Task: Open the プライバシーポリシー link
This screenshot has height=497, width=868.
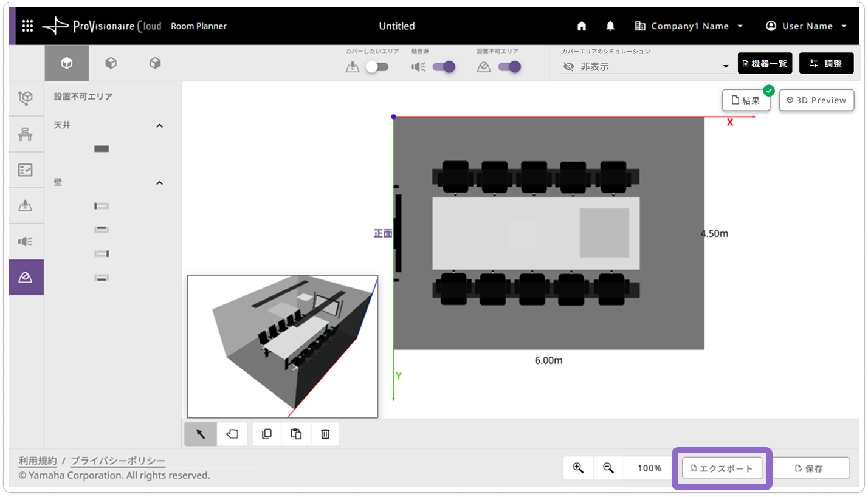Action: (118, 461)
